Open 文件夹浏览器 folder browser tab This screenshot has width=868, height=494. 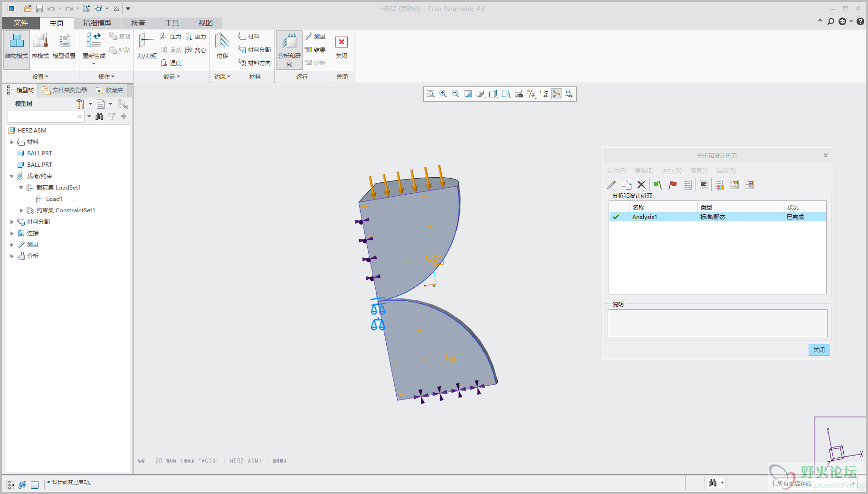[65, 90]
